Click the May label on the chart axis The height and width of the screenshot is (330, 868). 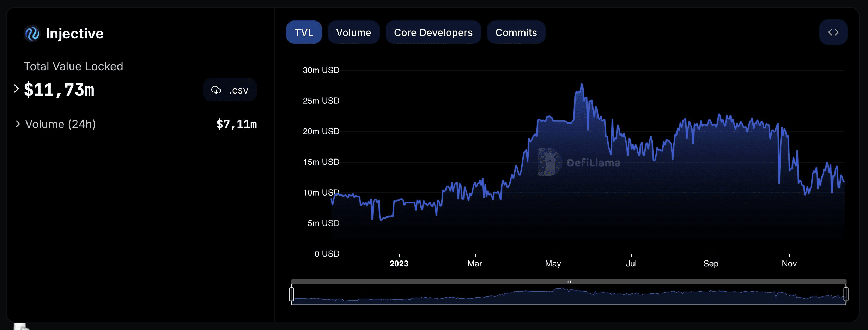553,264
